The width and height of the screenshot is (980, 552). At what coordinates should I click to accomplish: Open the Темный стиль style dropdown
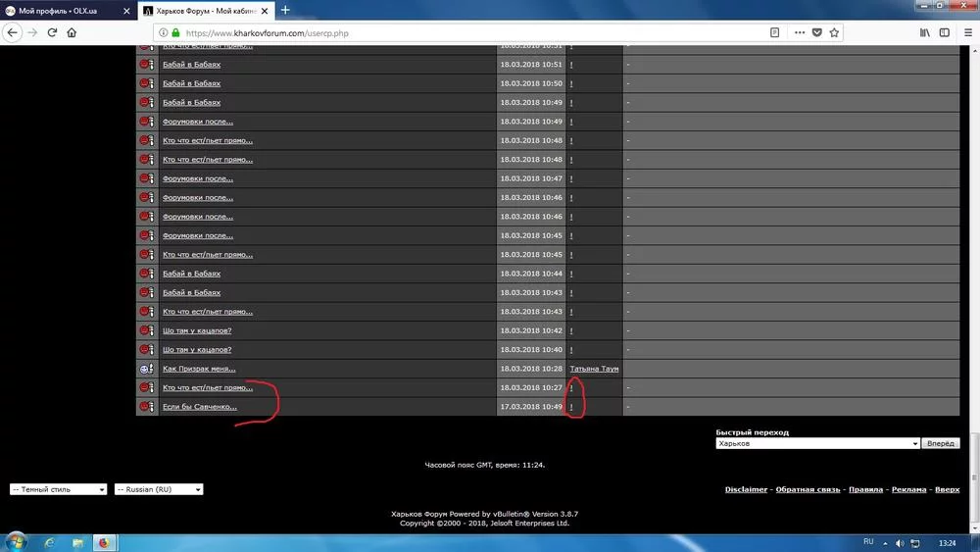click(58, 489)
